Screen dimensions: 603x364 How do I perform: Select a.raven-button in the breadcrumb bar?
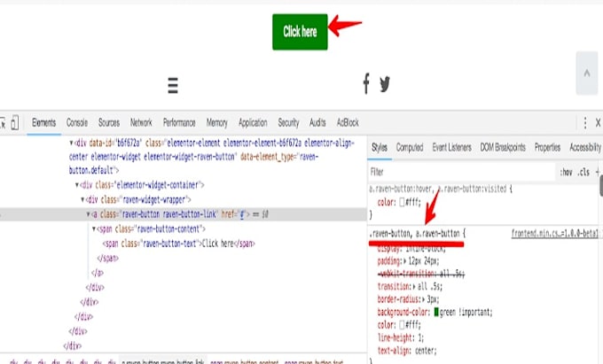[x=163, y=361]
